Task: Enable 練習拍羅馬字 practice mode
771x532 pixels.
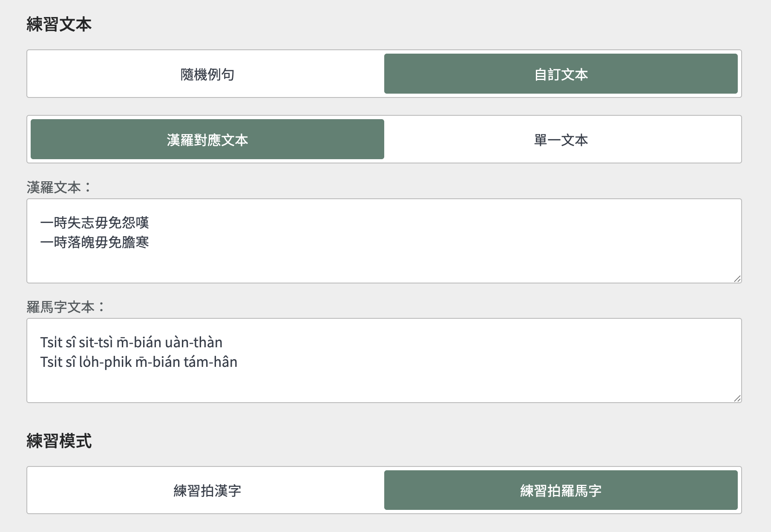Action: 561,490
